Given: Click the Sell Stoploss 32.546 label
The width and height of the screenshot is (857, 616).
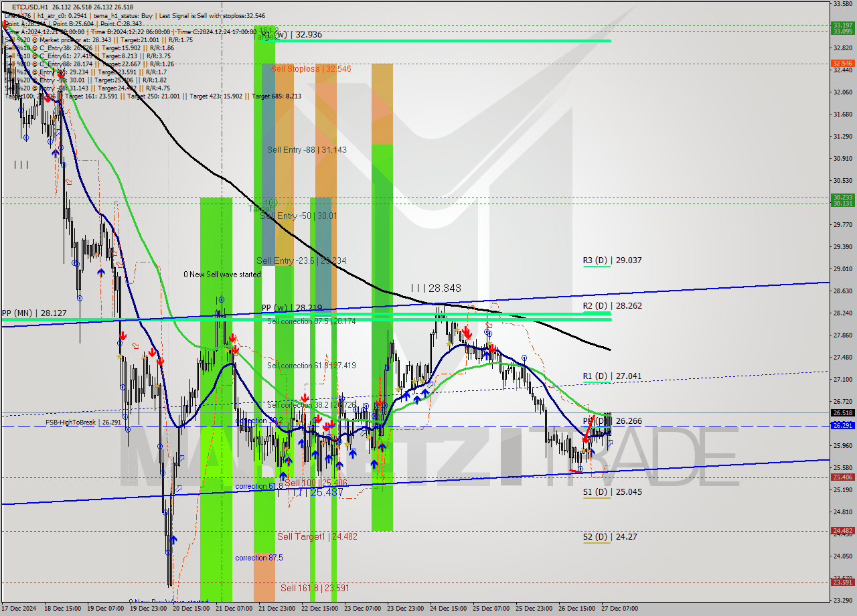Looking at the screenshot, I should [x=311, y=68].
